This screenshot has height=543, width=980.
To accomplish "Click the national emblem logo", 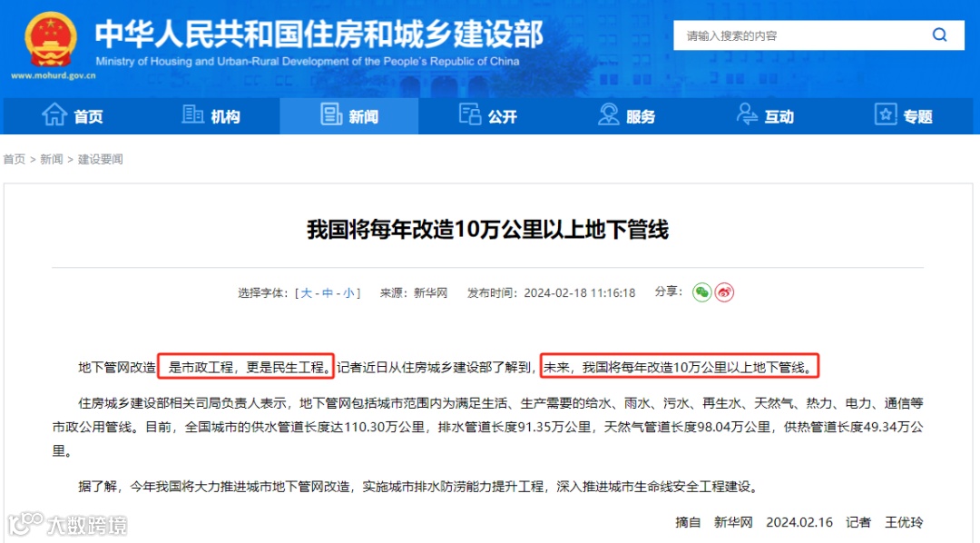I will 51,40.
